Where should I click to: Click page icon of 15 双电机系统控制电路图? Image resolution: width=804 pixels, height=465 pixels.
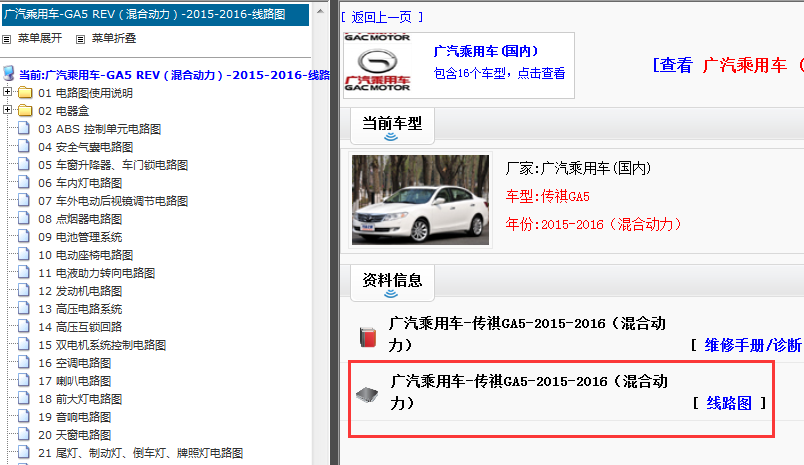24,343
